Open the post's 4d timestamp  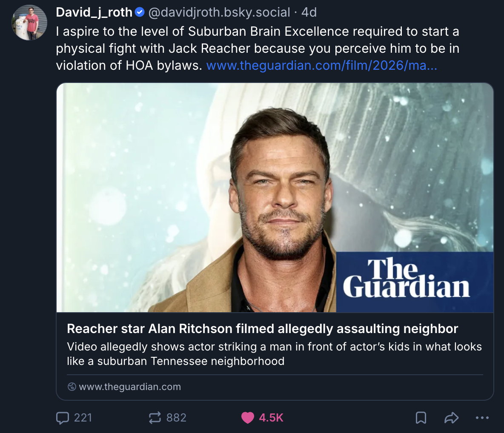(x=309, y=12)
